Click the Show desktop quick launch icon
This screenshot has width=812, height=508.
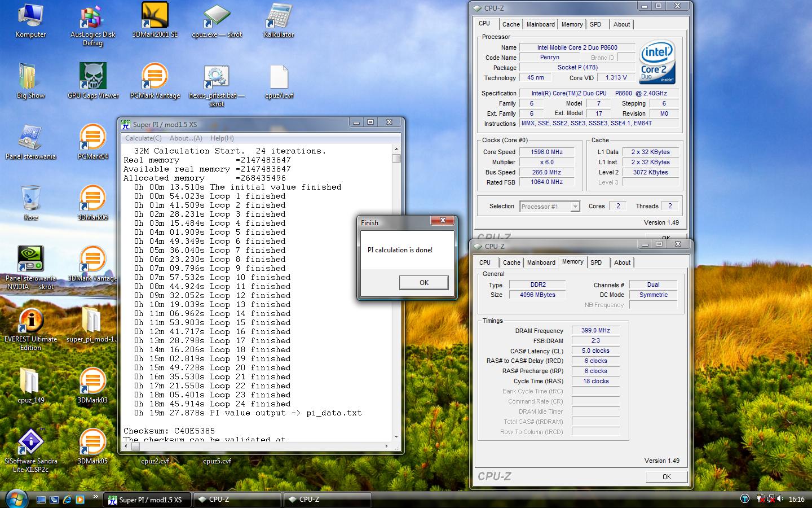click(x=41, y=500)
